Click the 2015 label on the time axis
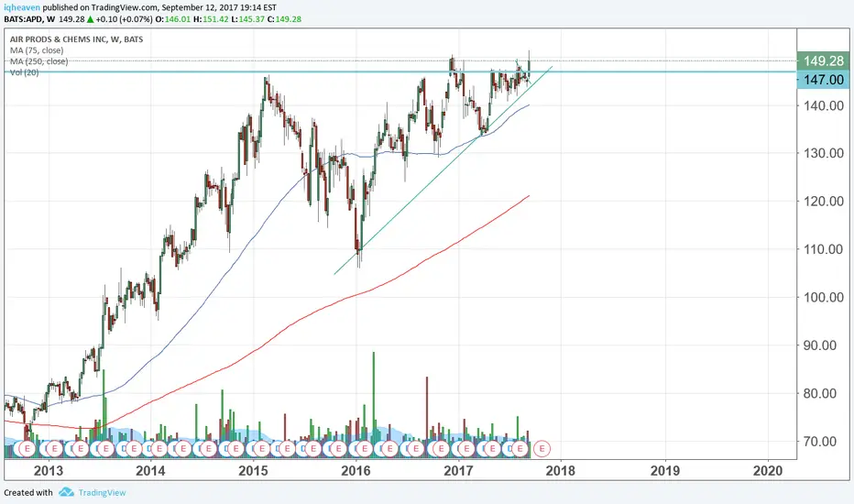This screenshot has height=504, width=854. pos(253,470)
